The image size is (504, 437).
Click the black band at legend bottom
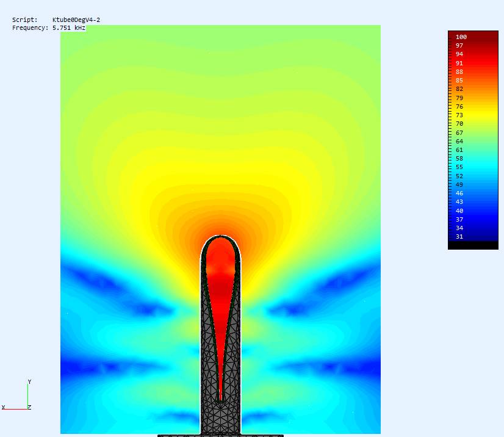pyautogui.click(x=473, y=245)
